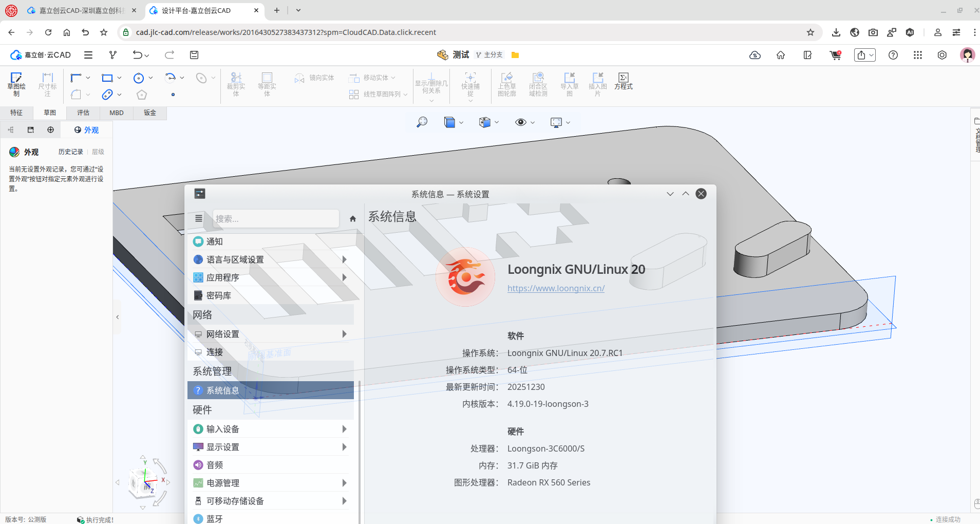Expand 应用程序 submenu arrow

344,277
